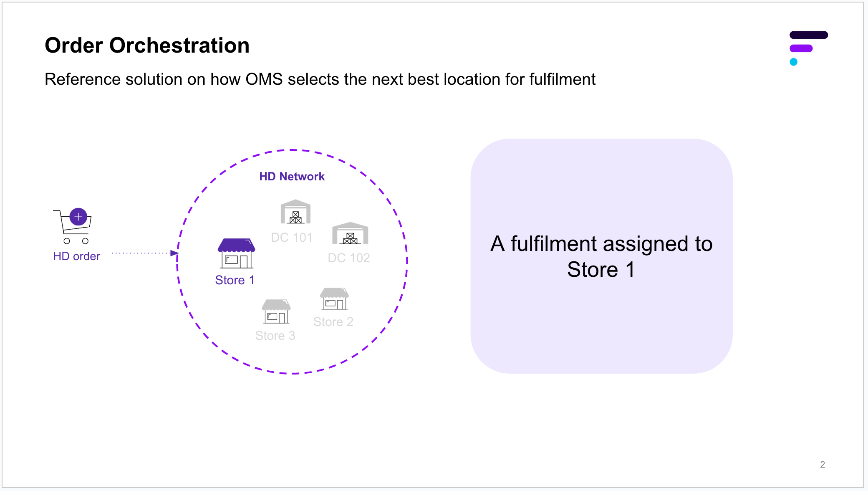
Task: Select the HD Network heading
Action: tap(292, 177)
